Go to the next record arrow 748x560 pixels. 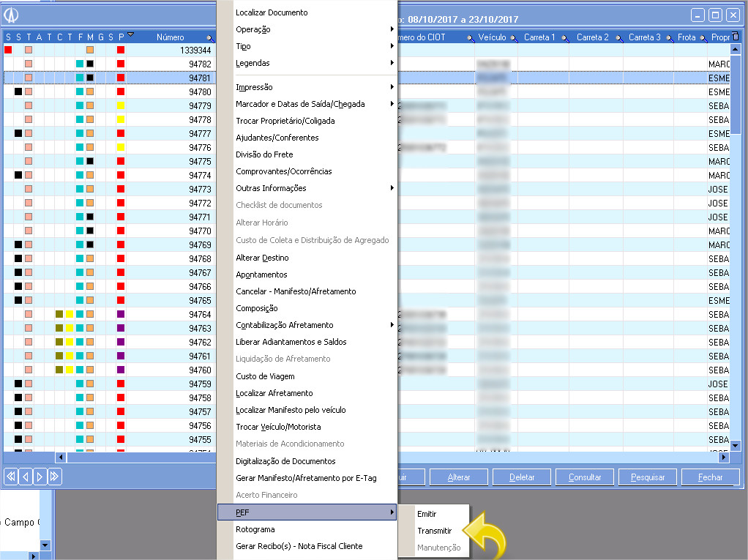point(40,477)
